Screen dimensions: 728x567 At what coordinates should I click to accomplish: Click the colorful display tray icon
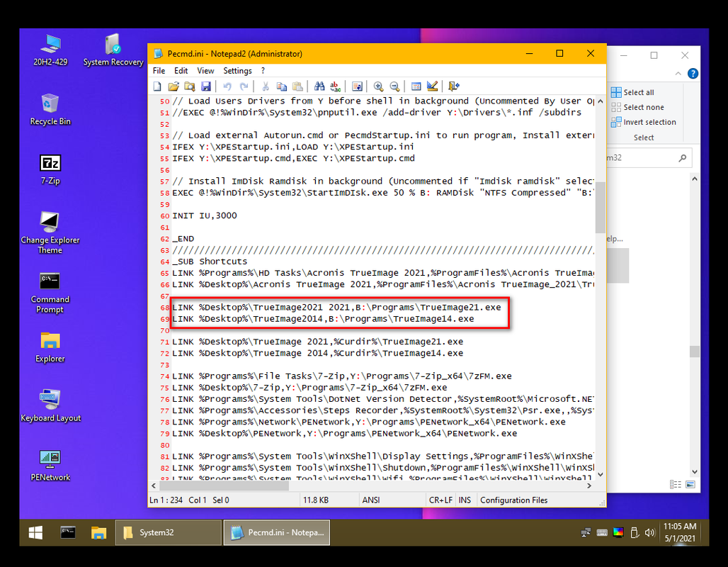tap(618, 533)
